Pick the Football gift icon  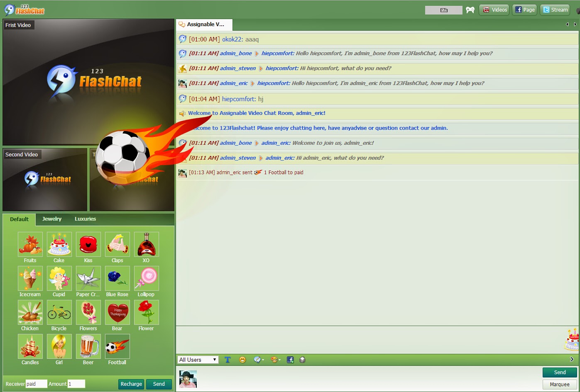pos(117,346)
